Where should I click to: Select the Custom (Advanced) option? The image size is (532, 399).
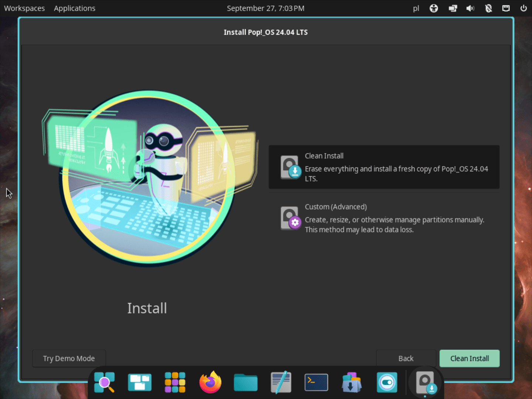click(384, 218)
